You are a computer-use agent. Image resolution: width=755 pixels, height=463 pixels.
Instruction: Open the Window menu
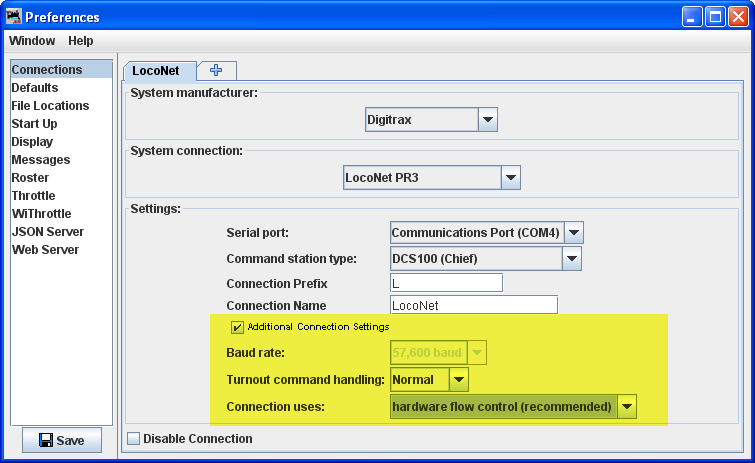coord(32,41)
